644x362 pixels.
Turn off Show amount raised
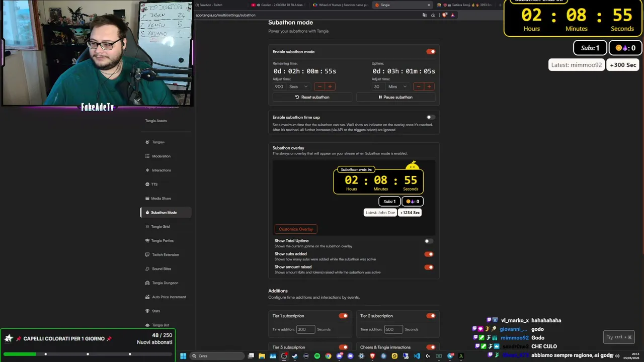(429, 267)
